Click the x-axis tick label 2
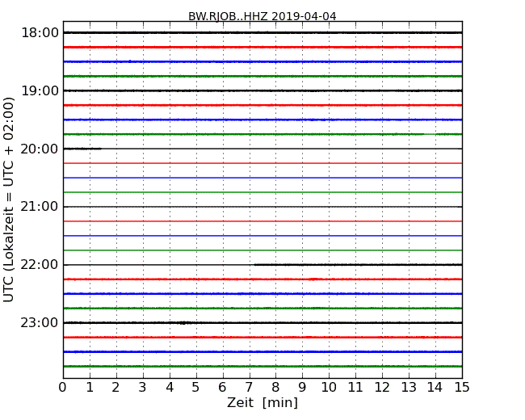The width and height of the screenshot is (525, 420). [115, 387]
